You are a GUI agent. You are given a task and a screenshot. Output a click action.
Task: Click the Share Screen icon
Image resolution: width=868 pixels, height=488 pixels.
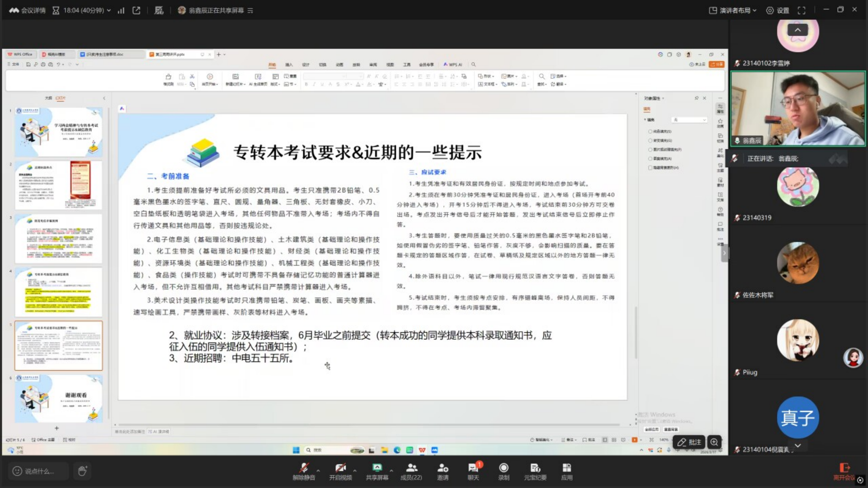(377, 471)
